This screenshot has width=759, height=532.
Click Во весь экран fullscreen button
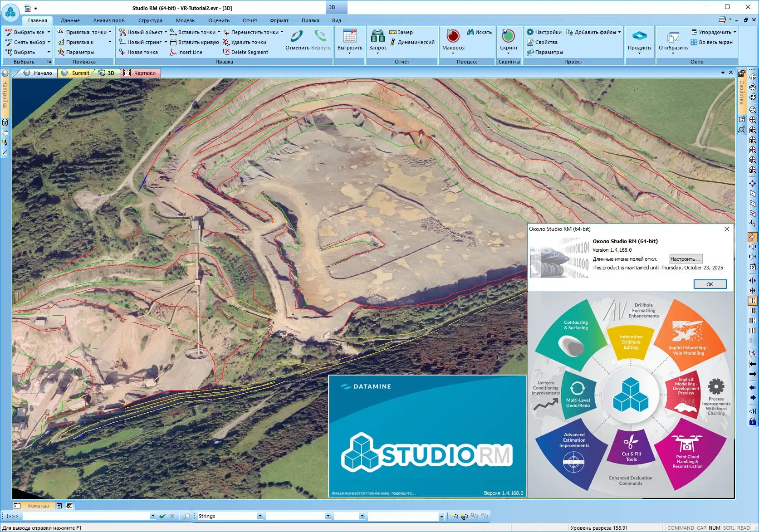pos(711,42)
